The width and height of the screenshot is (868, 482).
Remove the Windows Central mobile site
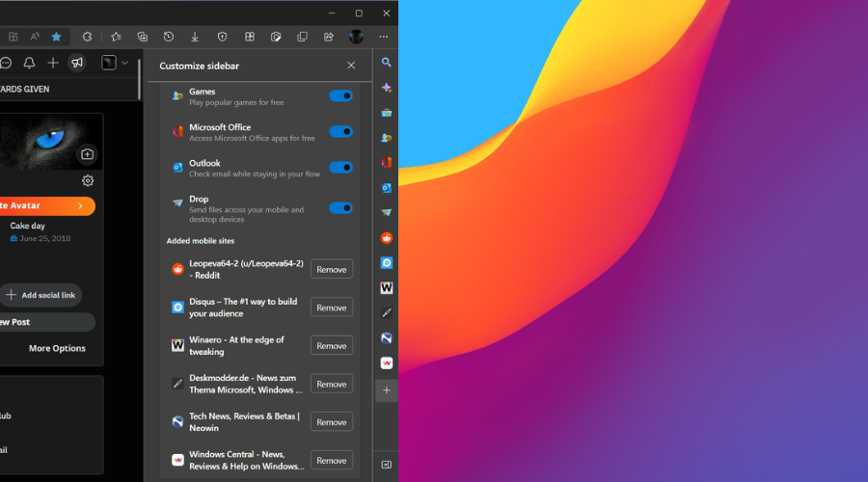pos(332,461)
